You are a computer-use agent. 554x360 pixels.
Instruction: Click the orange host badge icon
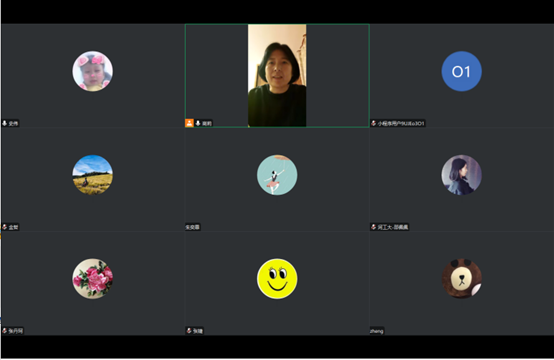[189, 123]
